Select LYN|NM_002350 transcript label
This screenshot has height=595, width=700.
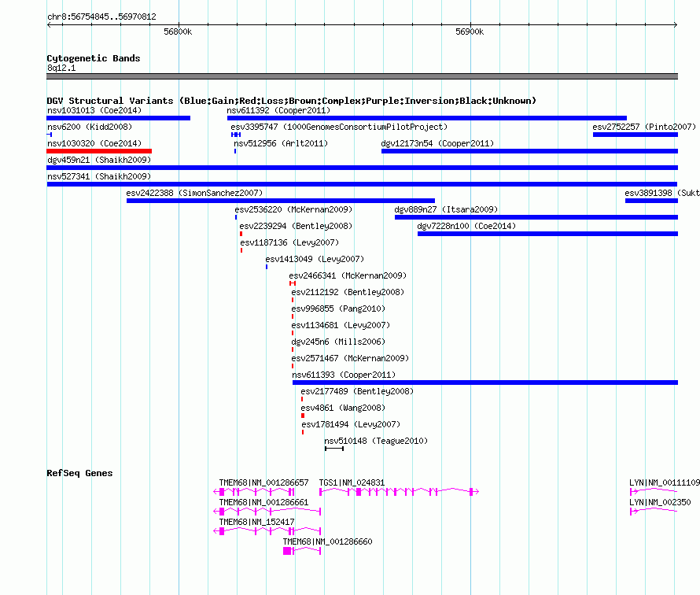point(660,502)
